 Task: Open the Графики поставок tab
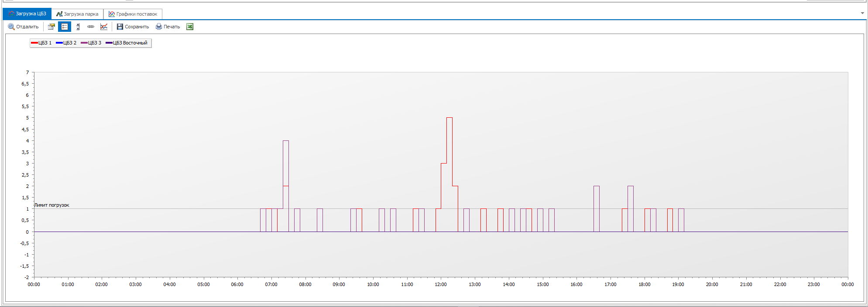coord(133,14)
